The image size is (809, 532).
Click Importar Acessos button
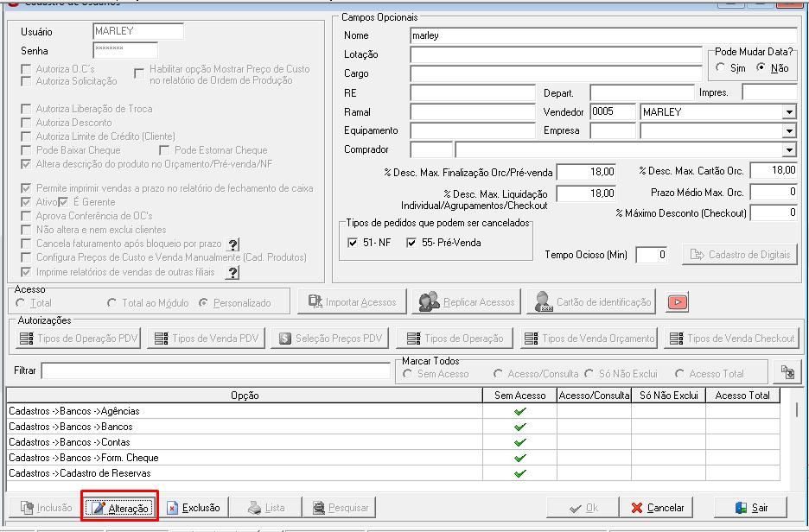pos(352,302)
